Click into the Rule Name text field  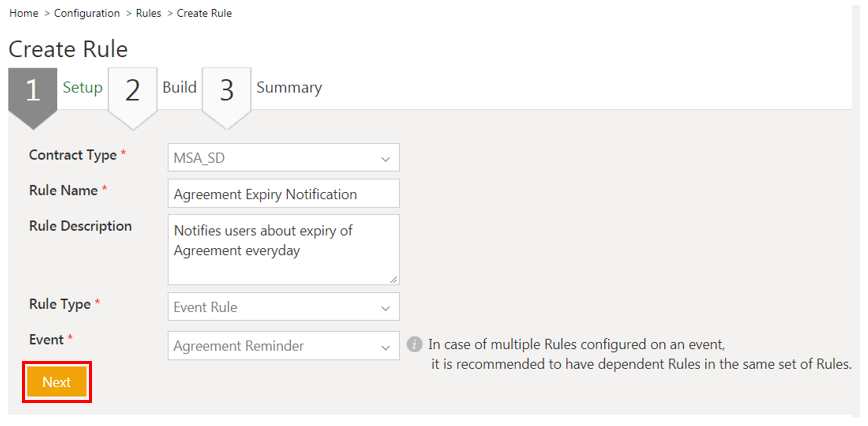tap(284, 194)
